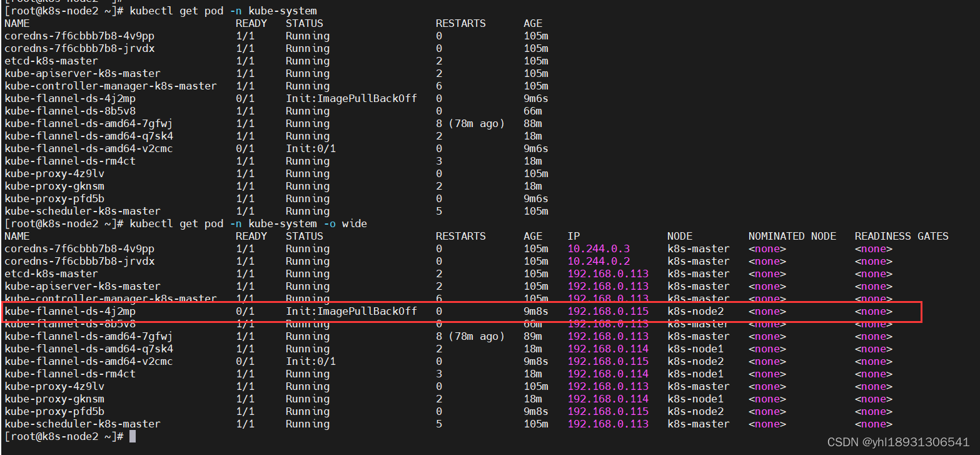The width and height of the screenshot is (980, 455).
Task: Click the age value 89m
Action: pos(533,336)
